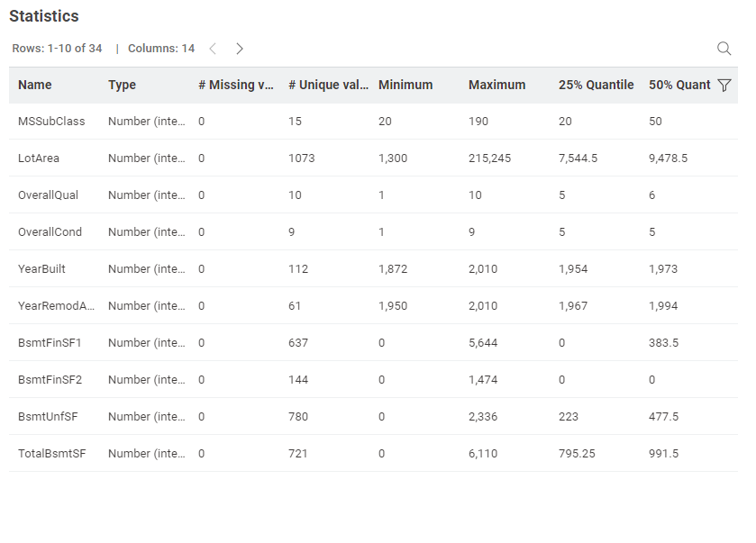Screen dimensions: 756x543
Task: Select the OverallCond row name
Action: [50, 231]
